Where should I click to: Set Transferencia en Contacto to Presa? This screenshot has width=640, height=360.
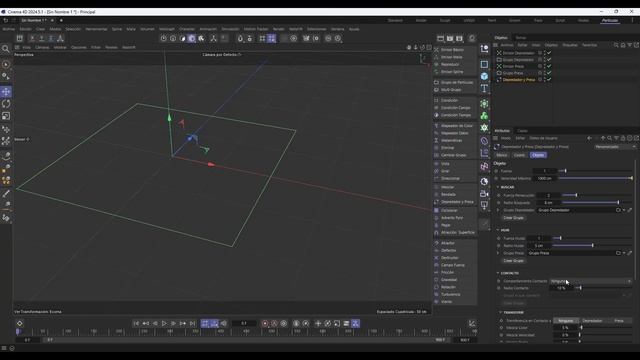click(x=619, y=321)
